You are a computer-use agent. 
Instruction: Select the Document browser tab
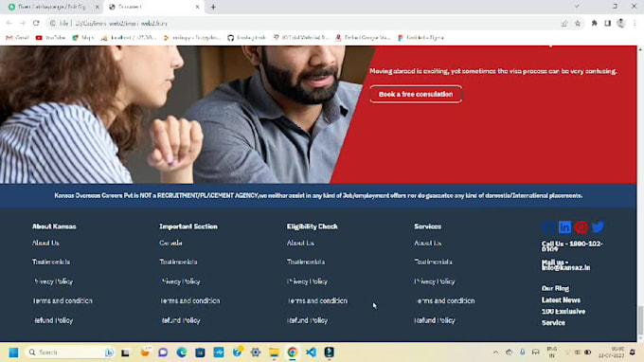click(152, 7)
